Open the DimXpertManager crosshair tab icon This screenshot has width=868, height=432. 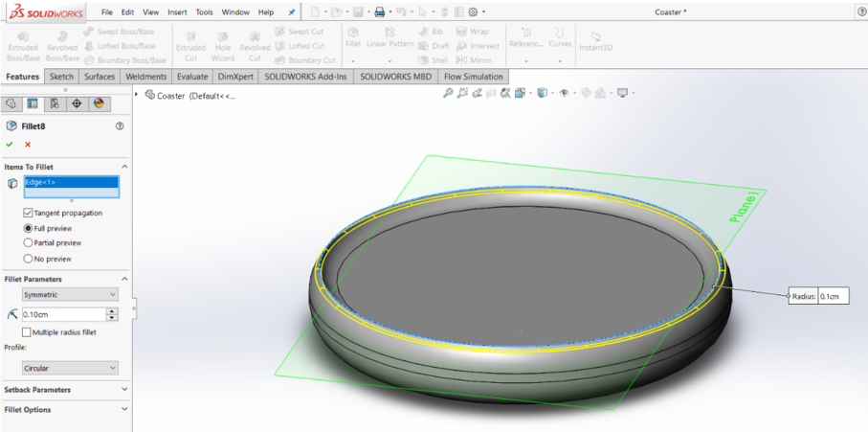[x=77, y=103]
